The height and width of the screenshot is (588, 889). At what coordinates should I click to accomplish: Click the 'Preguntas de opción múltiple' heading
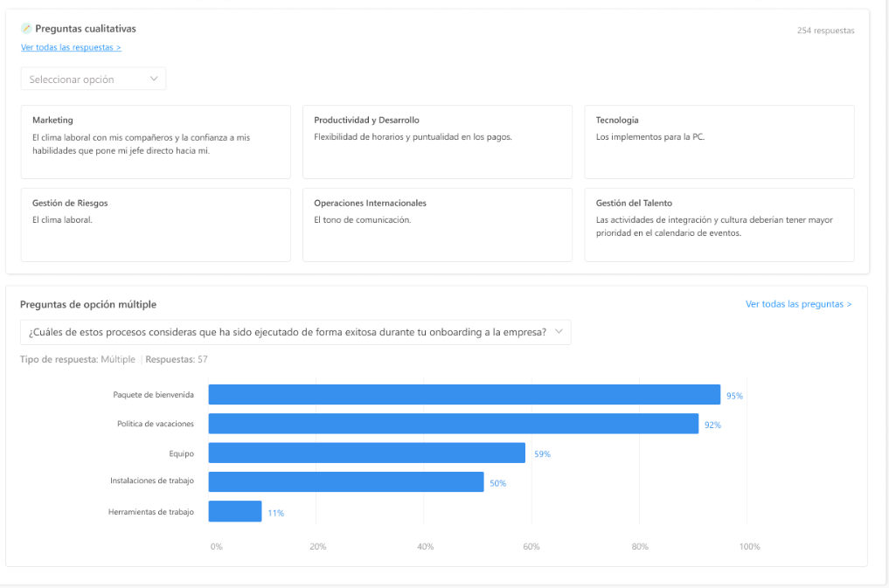coord(88,304)
